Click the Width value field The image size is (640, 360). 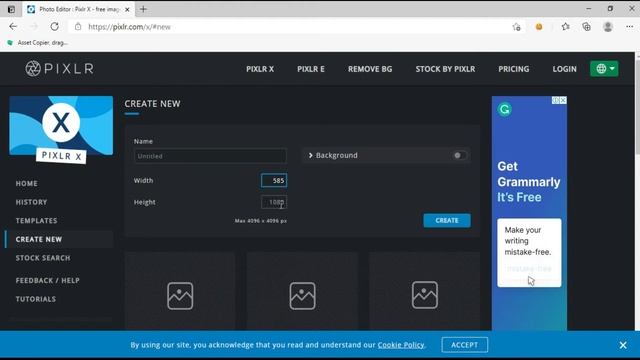[x=274, y=180]
